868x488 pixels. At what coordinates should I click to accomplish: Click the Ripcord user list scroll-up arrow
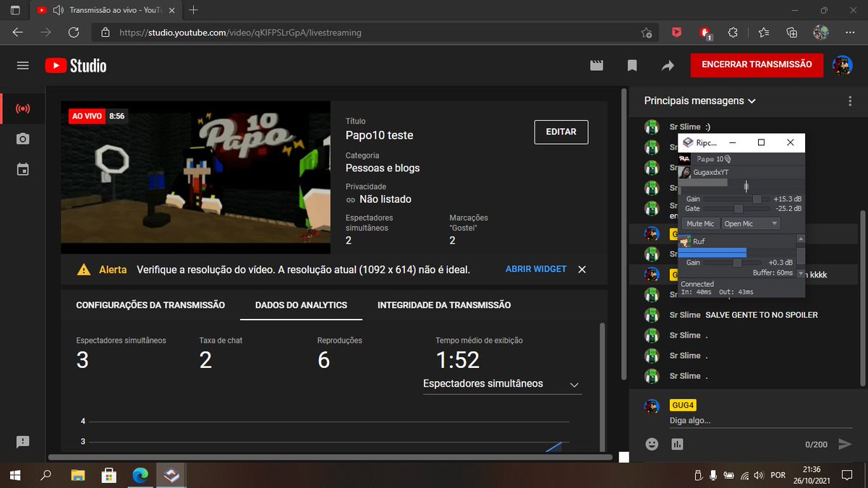801,239
